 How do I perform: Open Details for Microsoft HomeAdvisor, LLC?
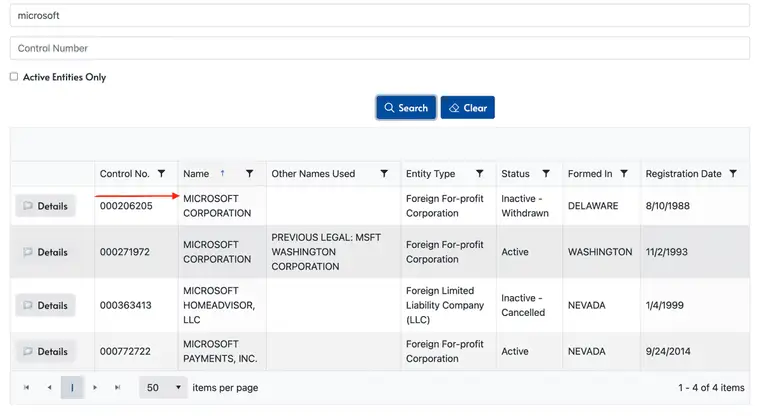46,305
